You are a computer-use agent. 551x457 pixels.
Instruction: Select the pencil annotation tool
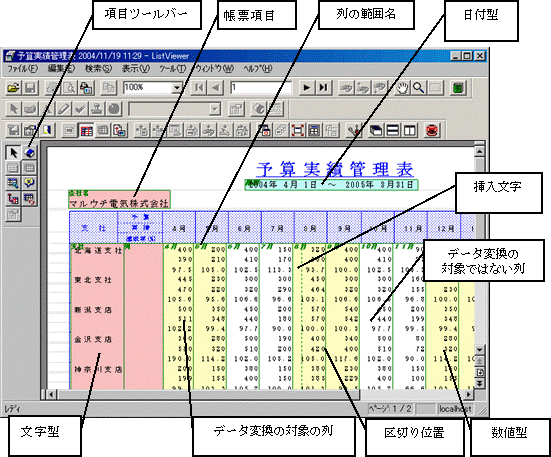64,109
